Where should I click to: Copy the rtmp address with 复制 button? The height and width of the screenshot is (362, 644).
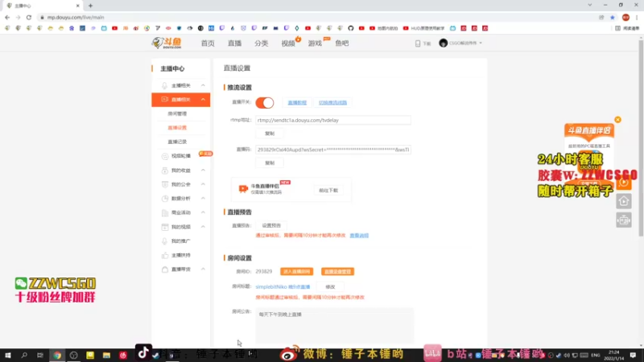pos(270,134)
